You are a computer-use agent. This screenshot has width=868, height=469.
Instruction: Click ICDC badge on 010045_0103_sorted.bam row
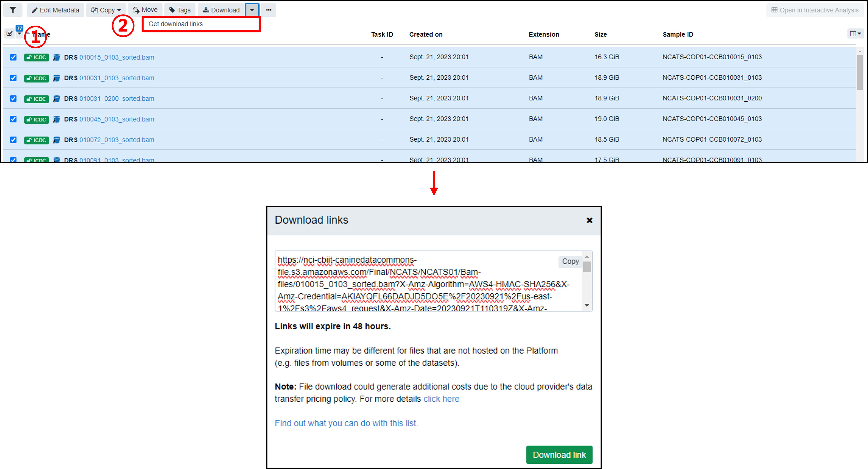coord(36,119)
